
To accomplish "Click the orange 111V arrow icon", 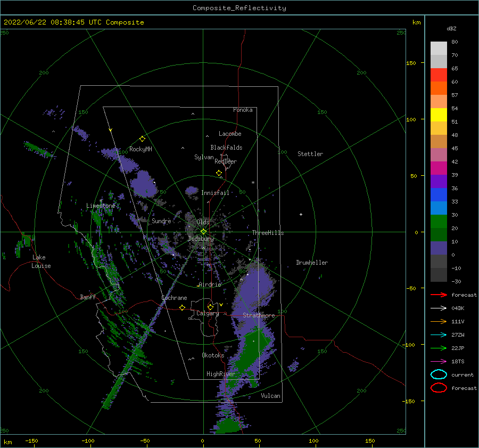I will [x=439, y=321].
